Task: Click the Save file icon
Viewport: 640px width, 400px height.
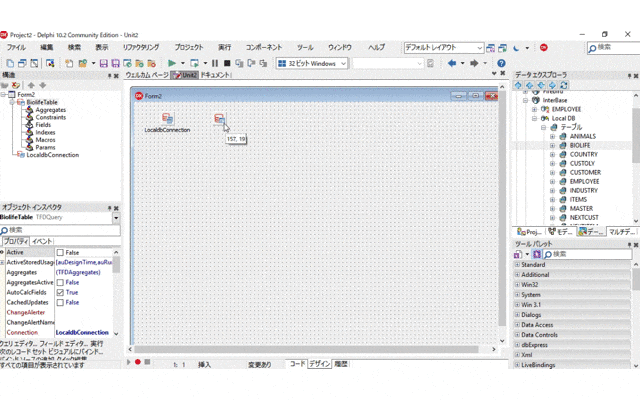Action: point(104,63)
